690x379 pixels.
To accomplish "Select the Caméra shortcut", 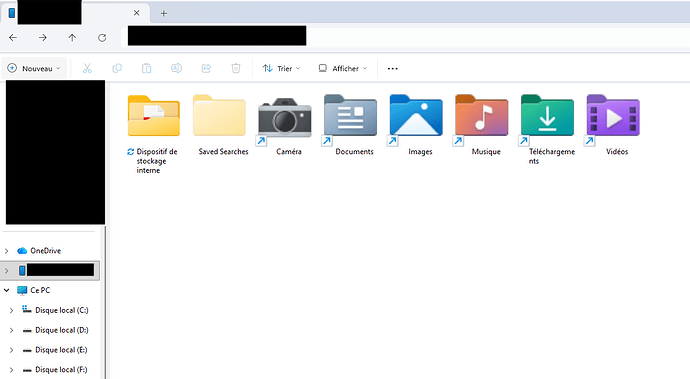I will [x=285, y=125].
